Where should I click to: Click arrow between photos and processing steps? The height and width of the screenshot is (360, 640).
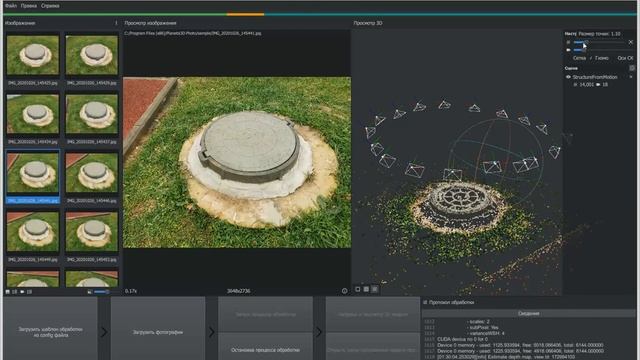click(211, 332)
